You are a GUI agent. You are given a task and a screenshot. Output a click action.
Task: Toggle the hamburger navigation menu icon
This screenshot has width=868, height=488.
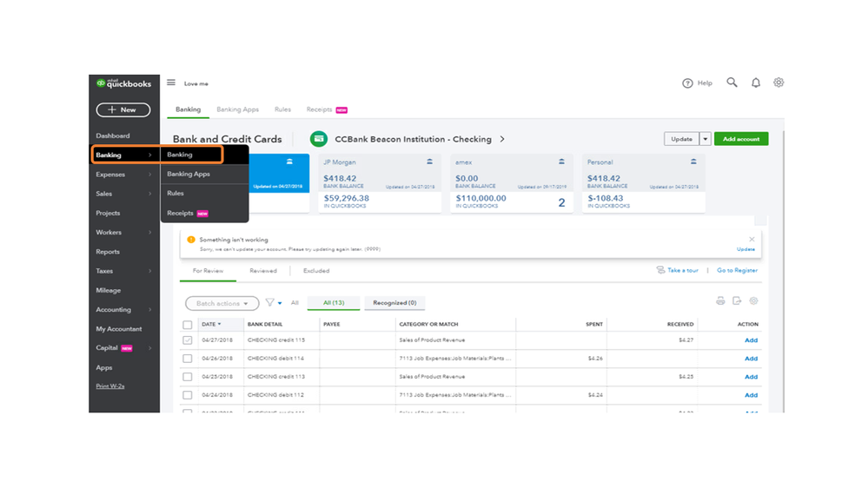point(171,82)
